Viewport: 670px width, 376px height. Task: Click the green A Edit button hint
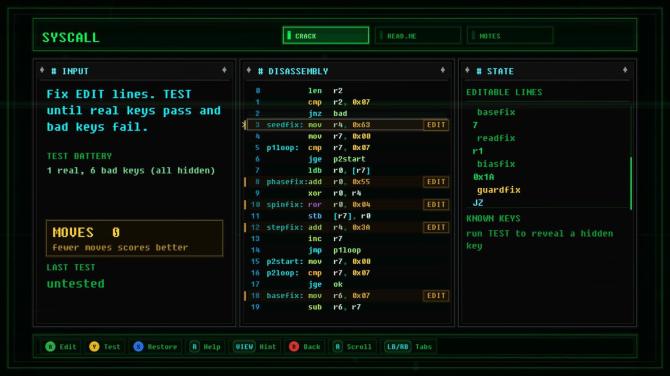tap(61, 347)
